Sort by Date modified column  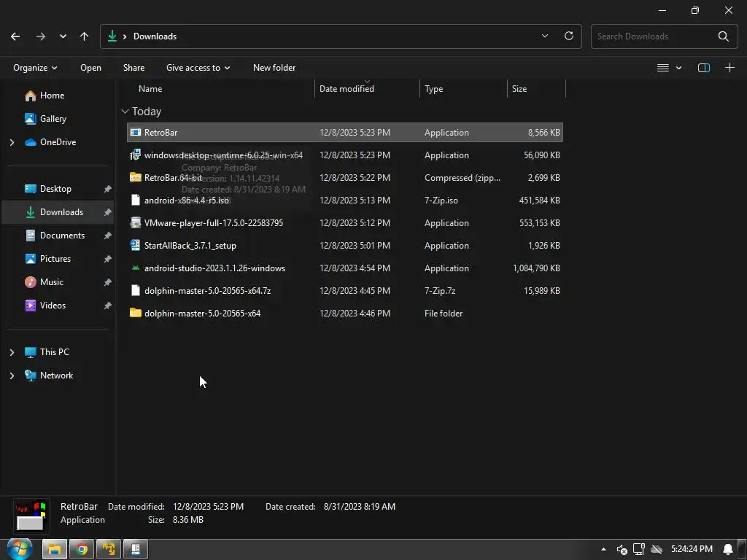347,88
